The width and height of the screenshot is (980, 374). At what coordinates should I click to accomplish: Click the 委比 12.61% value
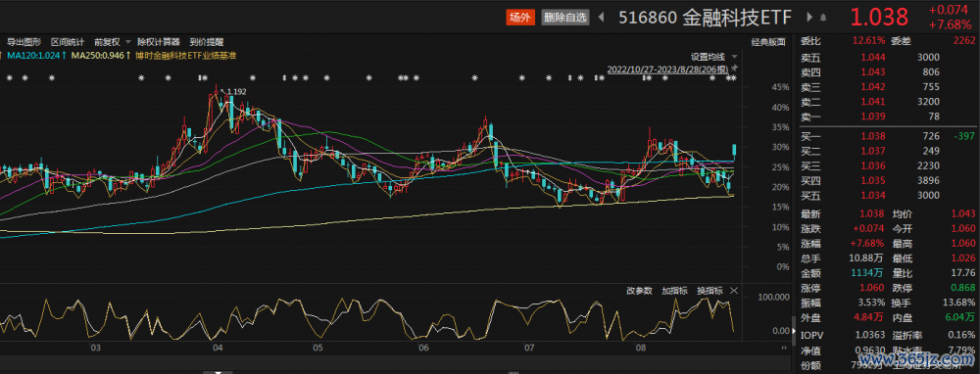pyautogui.click(x=868, y=40)
